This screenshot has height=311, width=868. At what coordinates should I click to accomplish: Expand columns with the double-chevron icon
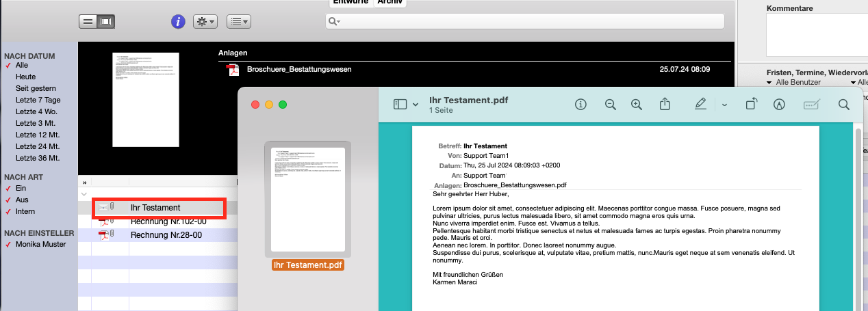[x=84, y=183]
